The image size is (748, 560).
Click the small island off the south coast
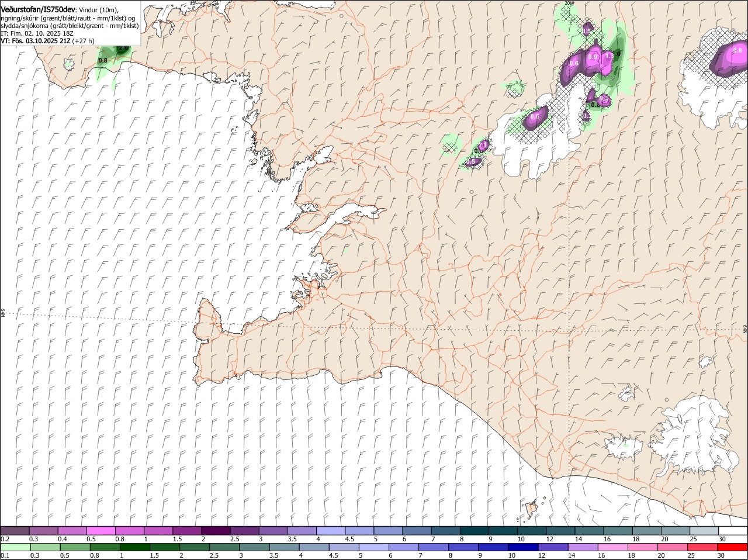coord(531,508)
